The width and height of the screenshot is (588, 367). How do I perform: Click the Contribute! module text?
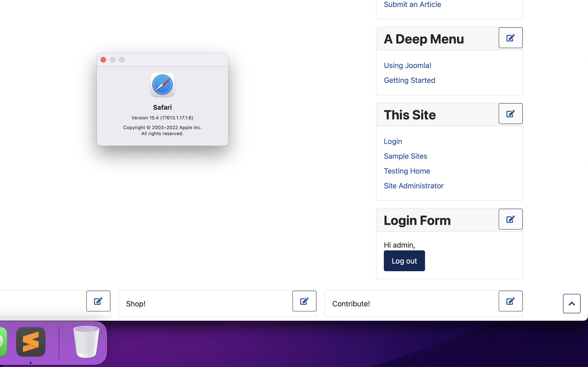pyautogui.click(x=351, y=304)
